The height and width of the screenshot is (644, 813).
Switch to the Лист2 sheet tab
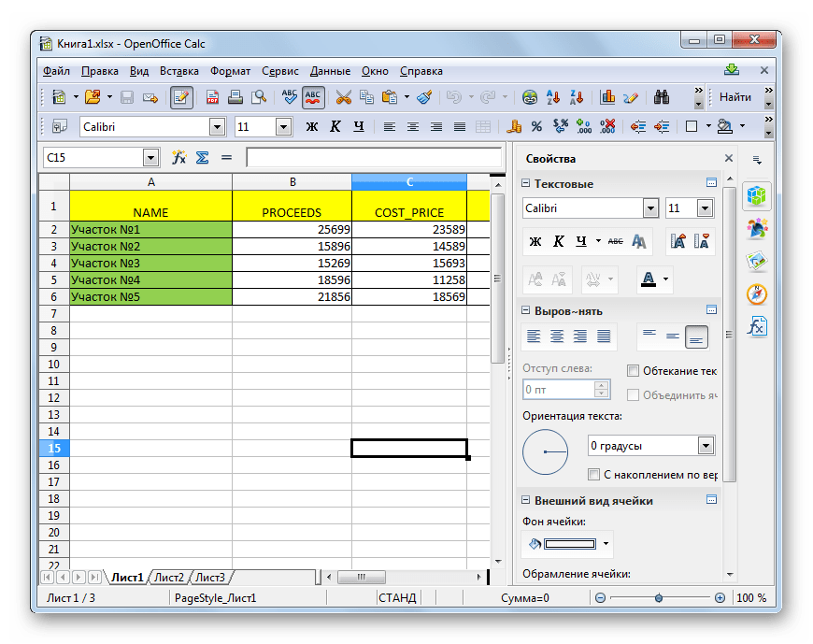coord(169,578)
